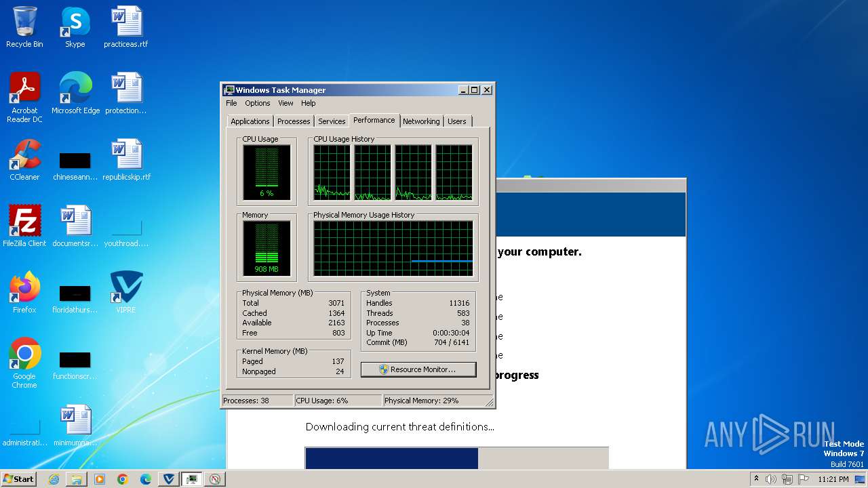Click the Edge icon in the taskbar
The image size is (868, 488).
coord(146,479)
